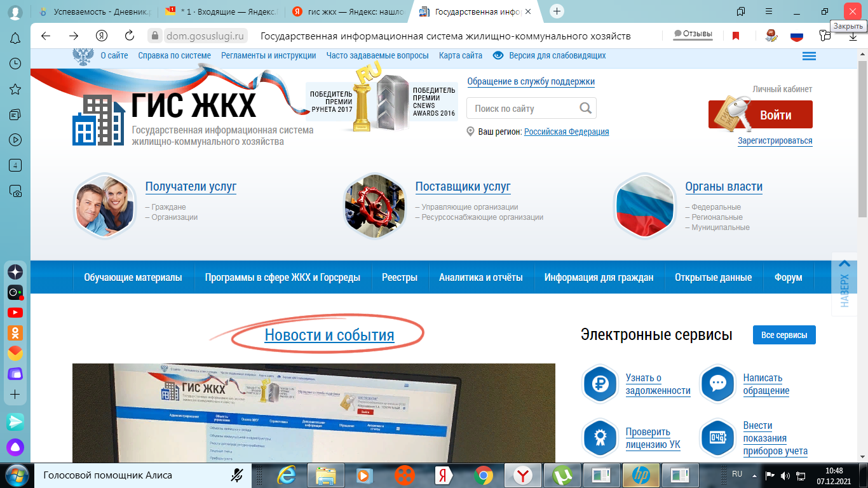Screen dimensions: 868x488
Task: Open Открытые данные menu
Action: [x=714, y=277]
